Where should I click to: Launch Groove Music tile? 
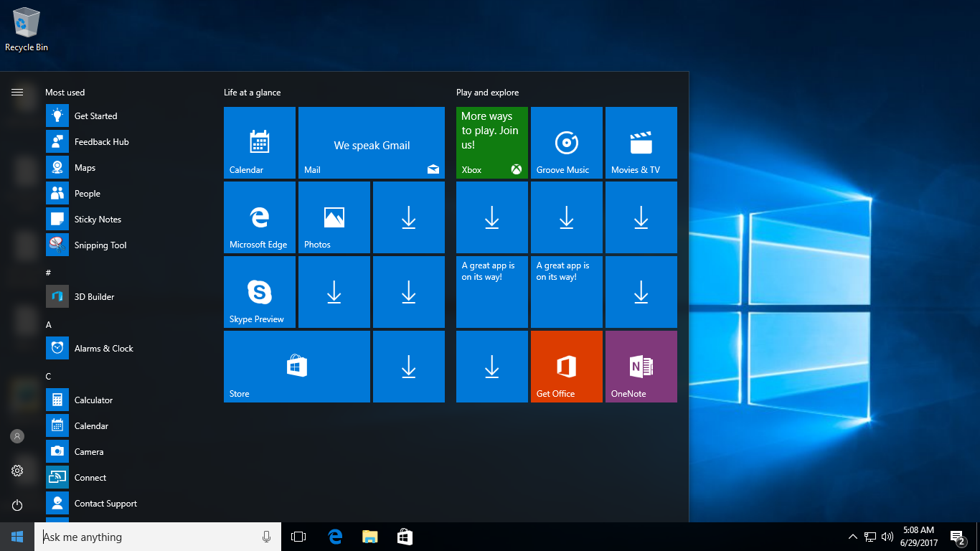(x=567, y=143)
